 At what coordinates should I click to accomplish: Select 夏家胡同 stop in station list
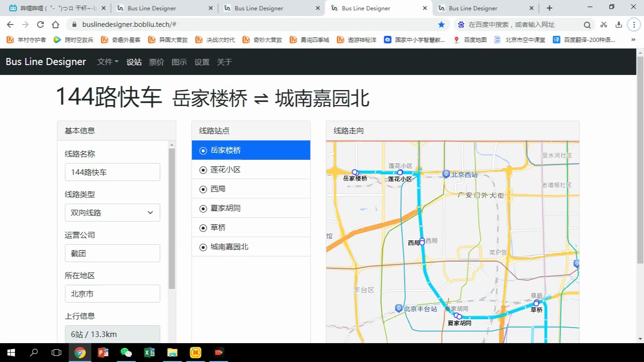pyautogui.click(x=251, y=208)
